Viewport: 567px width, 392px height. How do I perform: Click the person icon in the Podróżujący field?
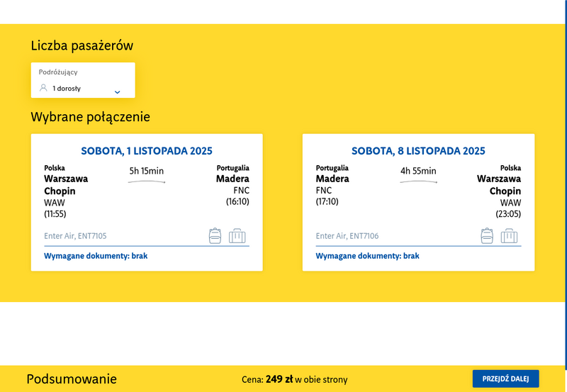point(43,89)
